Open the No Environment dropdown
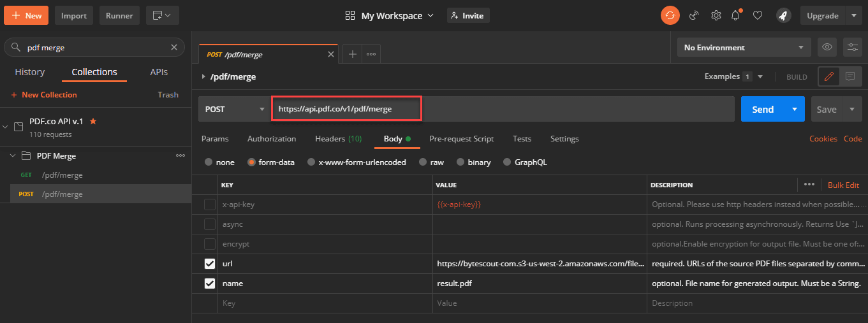The width and height of the screenshot is (868, 323). pos(744,48)
